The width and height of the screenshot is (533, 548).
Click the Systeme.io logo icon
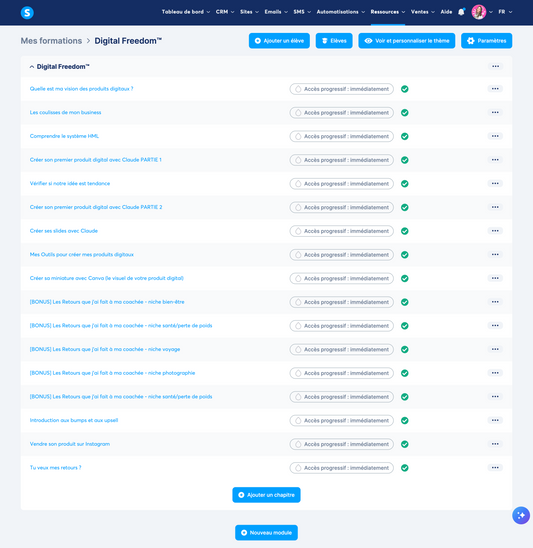coord(27,13)
